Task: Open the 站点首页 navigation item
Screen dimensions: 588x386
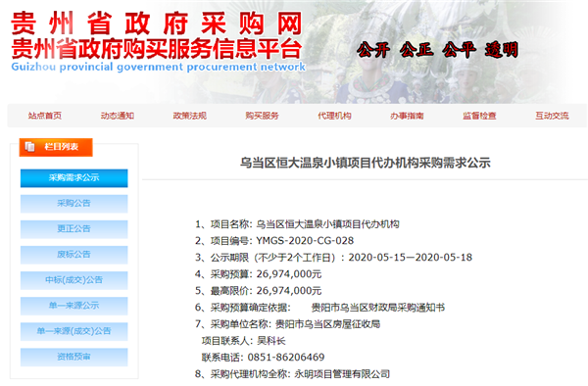Action: point(45,116)
